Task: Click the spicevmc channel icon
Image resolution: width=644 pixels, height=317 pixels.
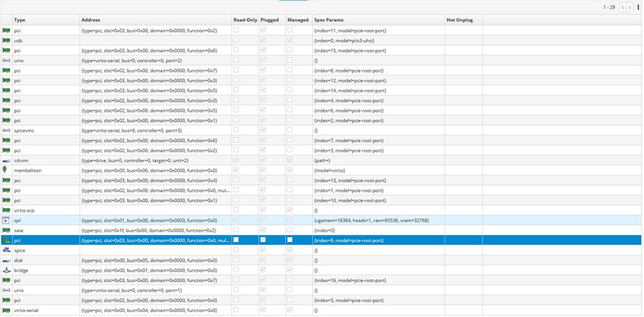Action: (x=6, y=131)
